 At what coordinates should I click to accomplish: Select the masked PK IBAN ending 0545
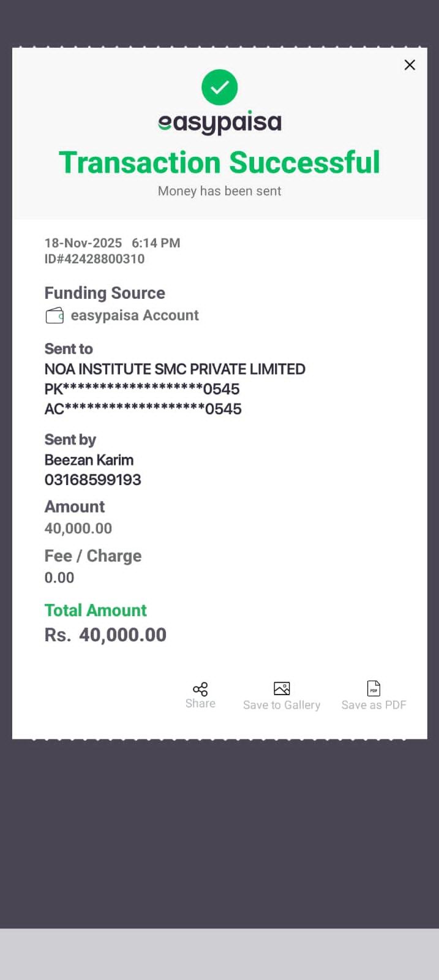point(142,389)
